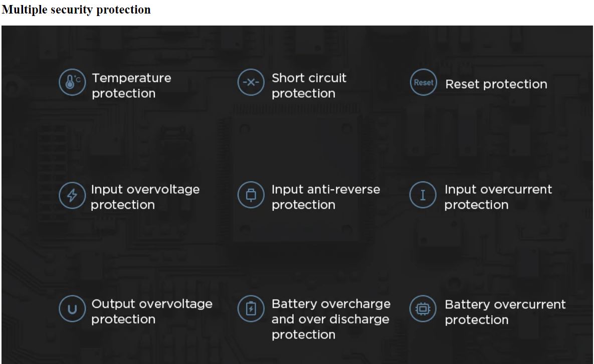The width and height of the screenshot is (594, 364).
Task: Click the chip battery overcurrent icon
Action: [x=423, y=309]
